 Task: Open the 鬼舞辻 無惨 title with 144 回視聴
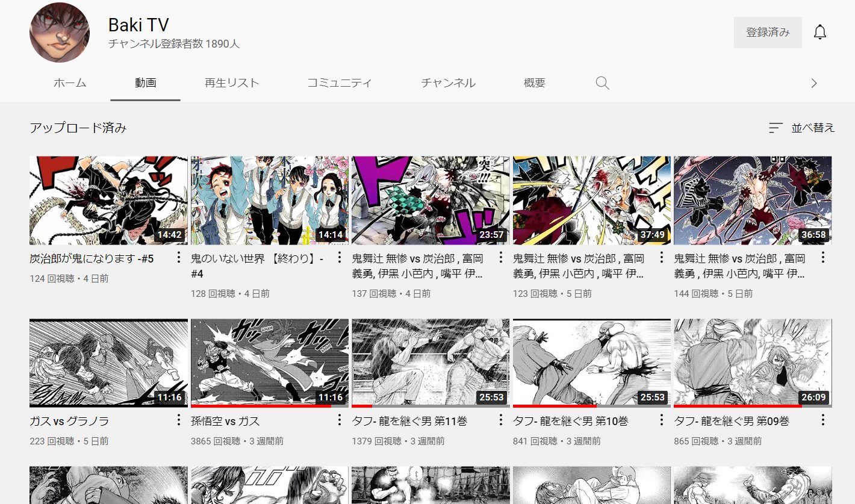point(740,266)
